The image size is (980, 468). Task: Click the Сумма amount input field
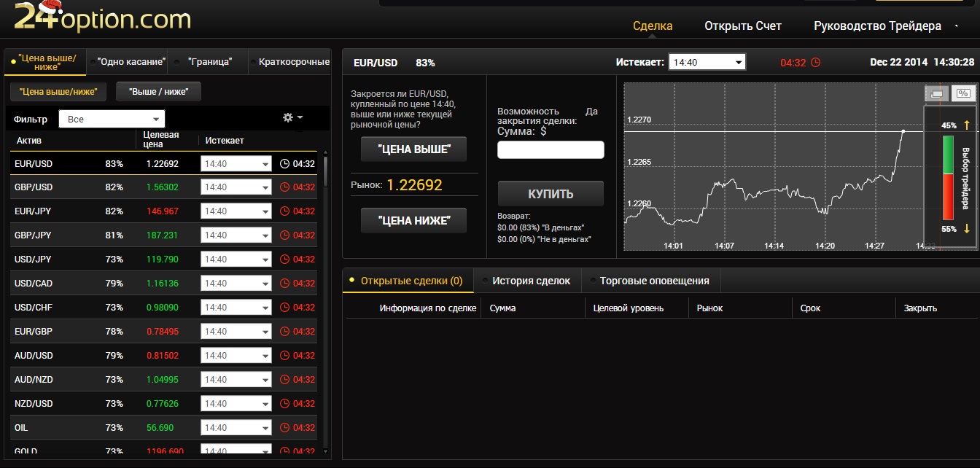click(x=551, y=150)
